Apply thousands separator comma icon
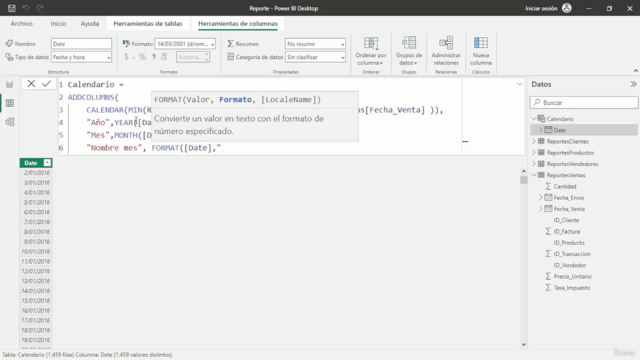 [x=154, y=57]
